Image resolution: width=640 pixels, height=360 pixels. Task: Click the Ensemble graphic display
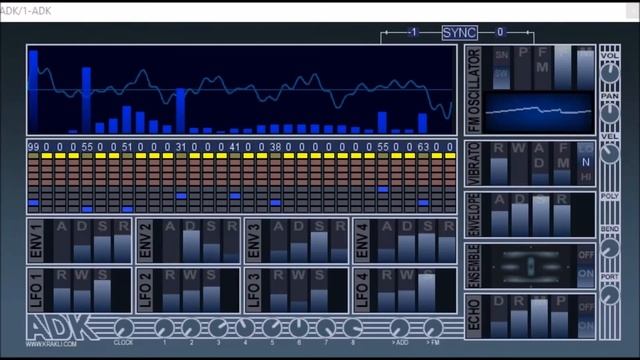[531, 266]
